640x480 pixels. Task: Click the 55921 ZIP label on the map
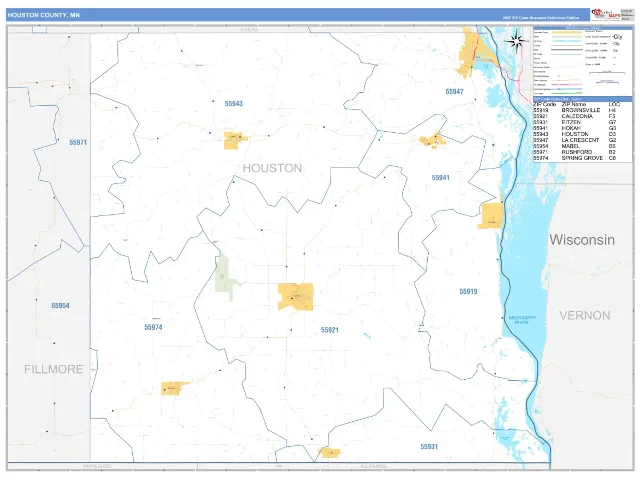[329, 330]
